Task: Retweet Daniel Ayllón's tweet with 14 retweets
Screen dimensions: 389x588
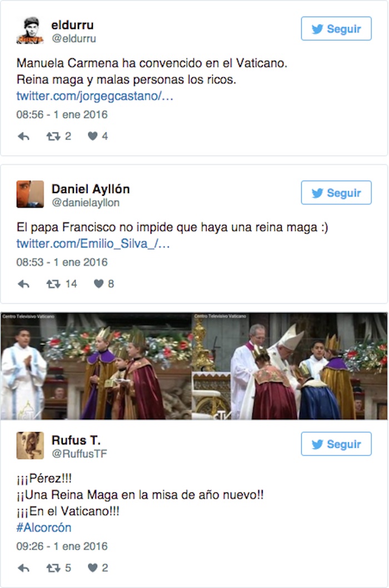Action: (x=53, y=284)
